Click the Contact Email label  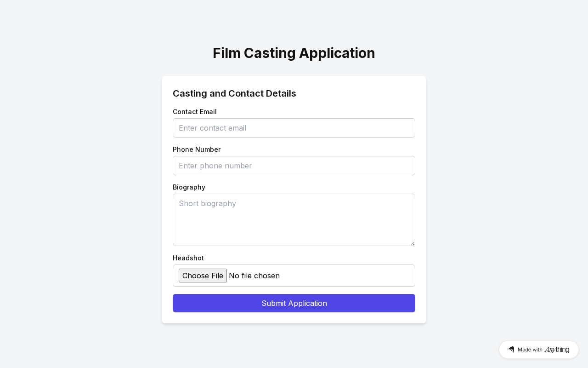pyautogui.click(x=195, y=112)
